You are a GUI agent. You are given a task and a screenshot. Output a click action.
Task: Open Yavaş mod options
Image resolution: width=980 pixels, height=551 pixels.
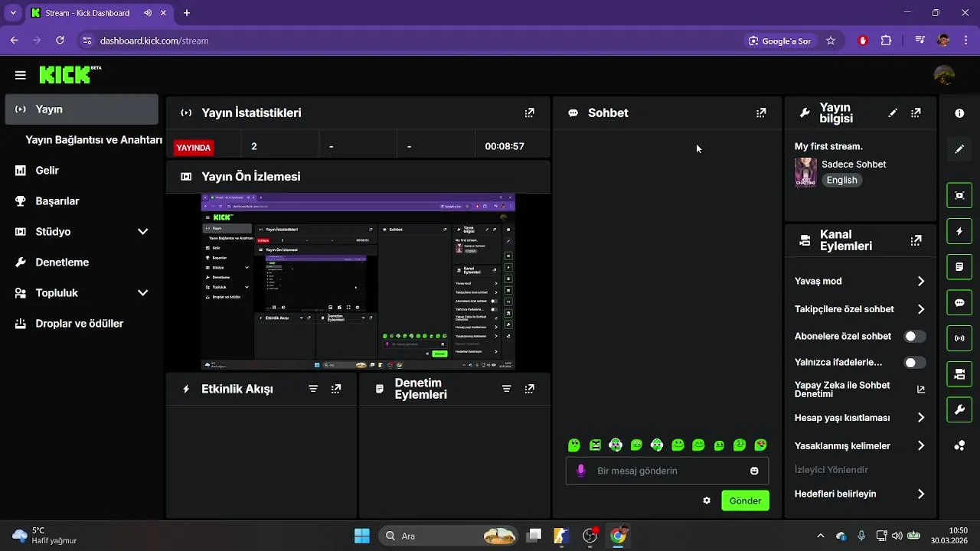[x=861, y=281]
